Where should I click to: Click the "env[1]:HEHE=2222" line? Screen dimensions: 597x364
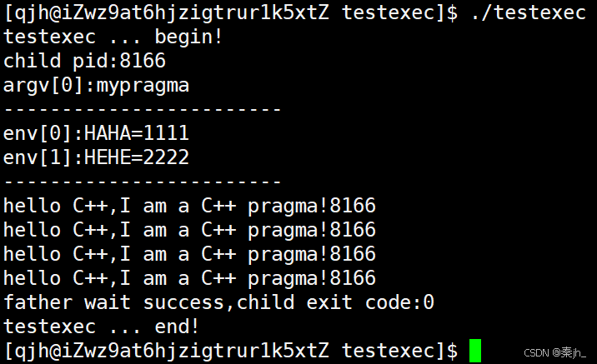coord(96,157)
